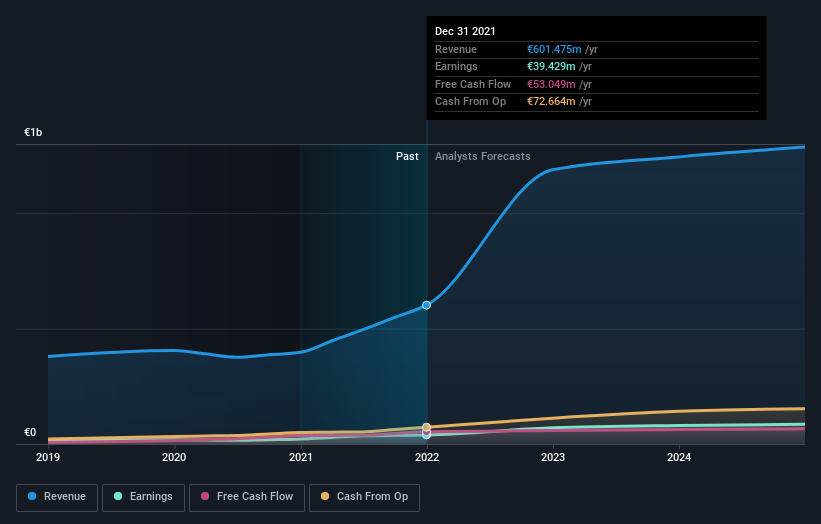
Task: Click the blue Revenue data point at 2022
Action: [x=427, y=305]
